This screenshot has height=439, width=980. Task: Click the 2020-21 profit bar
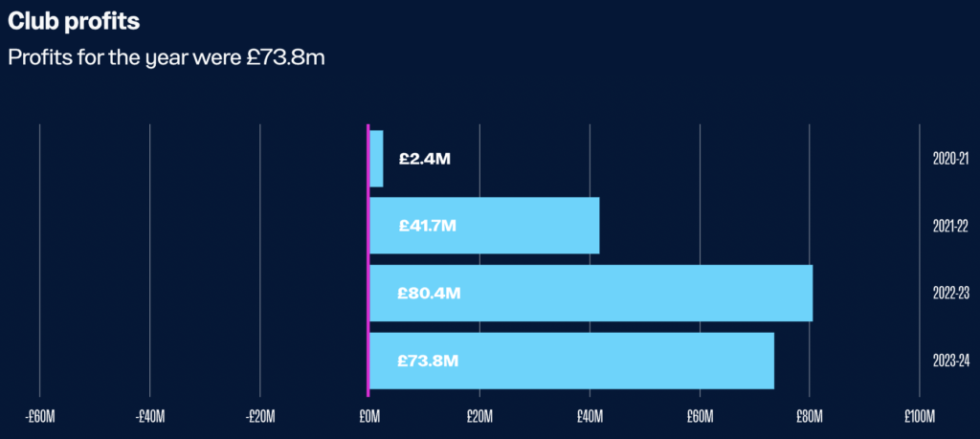coord(376,159)
